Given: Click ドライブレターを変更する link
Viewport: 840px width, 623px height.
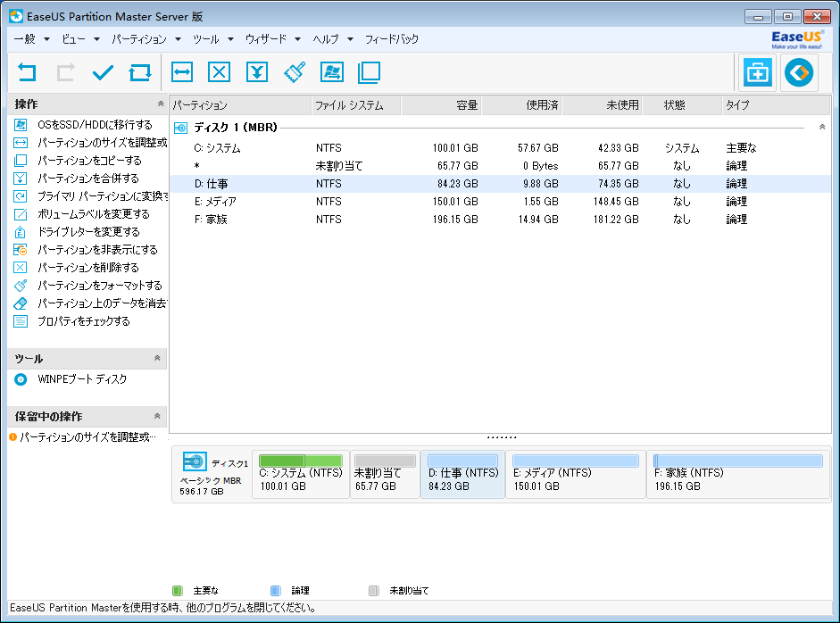Looking at the screenshot, I should tap(89, 232).
